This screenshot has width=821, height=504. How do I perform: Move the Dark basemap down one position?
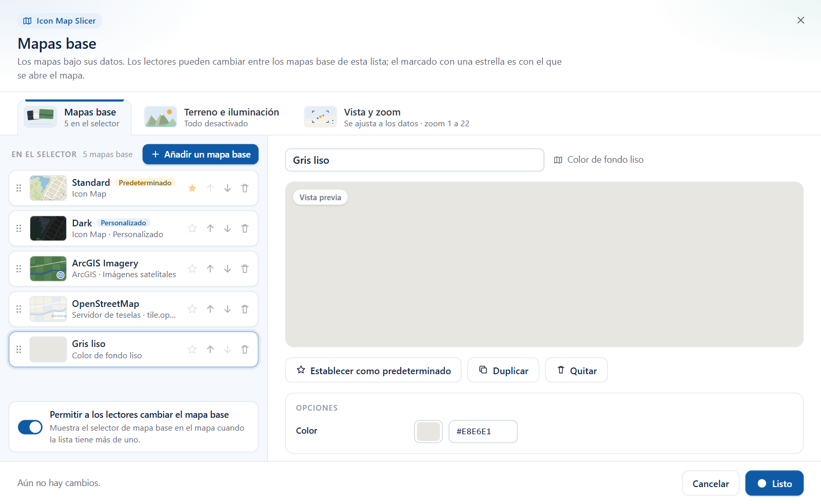point(227,228)
